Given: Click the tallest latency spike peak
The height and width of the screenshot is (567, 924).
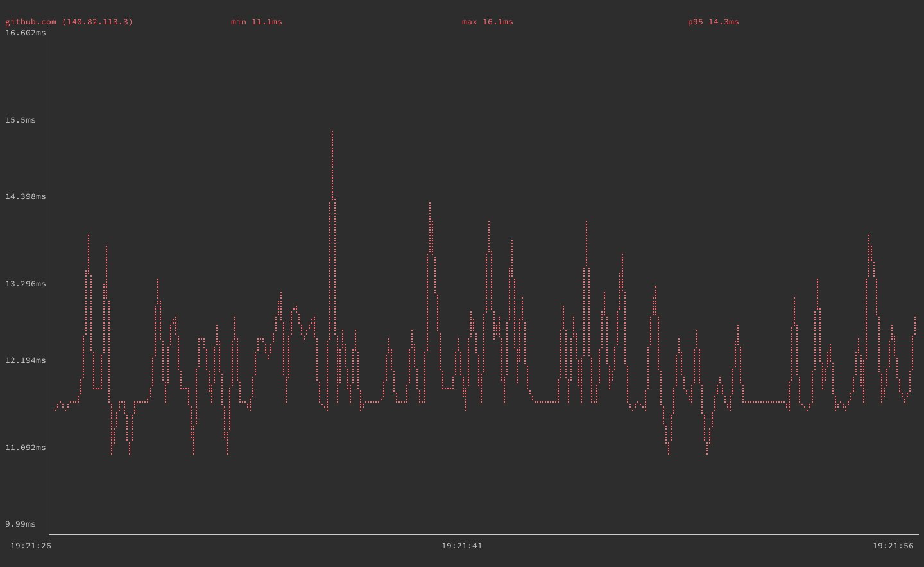Looking at the screenshot, I should [332, 132].
